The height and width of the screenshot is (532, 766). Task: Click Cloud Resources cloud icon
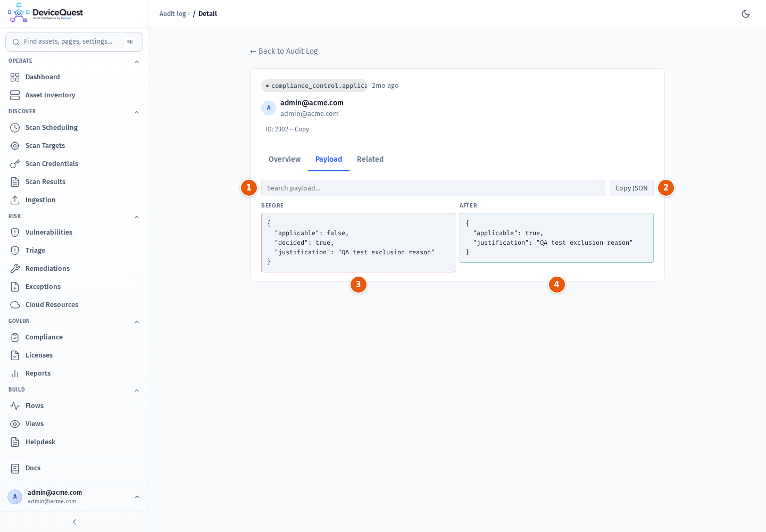coord(15,305)
